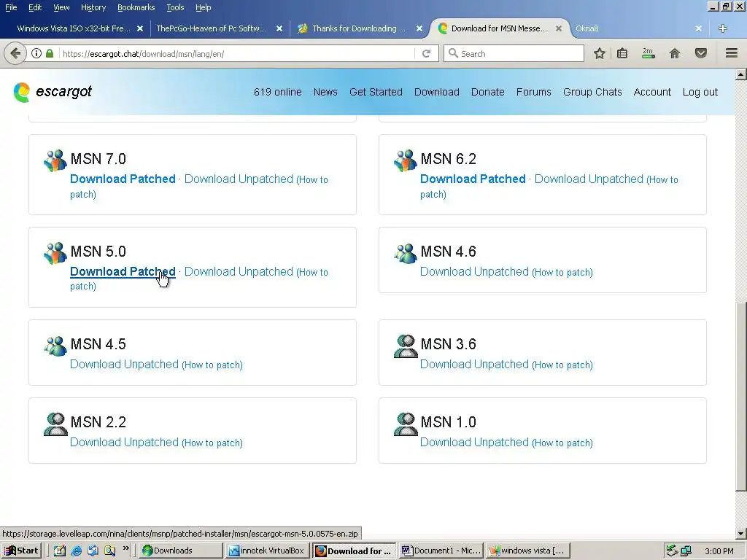Download Unpatched MSN 1.0
Screen dimensions: 747x560
[474, 443]
